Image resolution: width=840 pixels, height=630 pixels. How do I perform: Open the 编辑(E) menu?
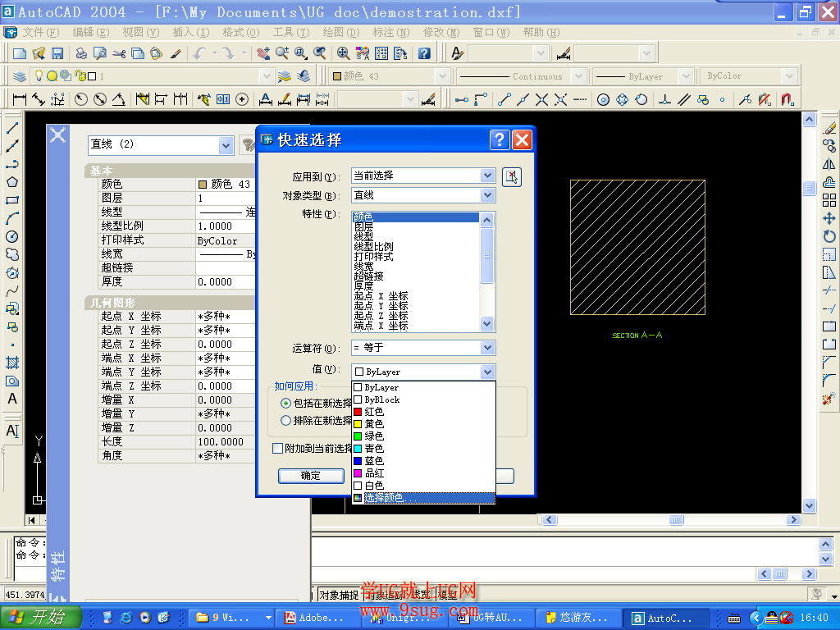coord(90,32)
